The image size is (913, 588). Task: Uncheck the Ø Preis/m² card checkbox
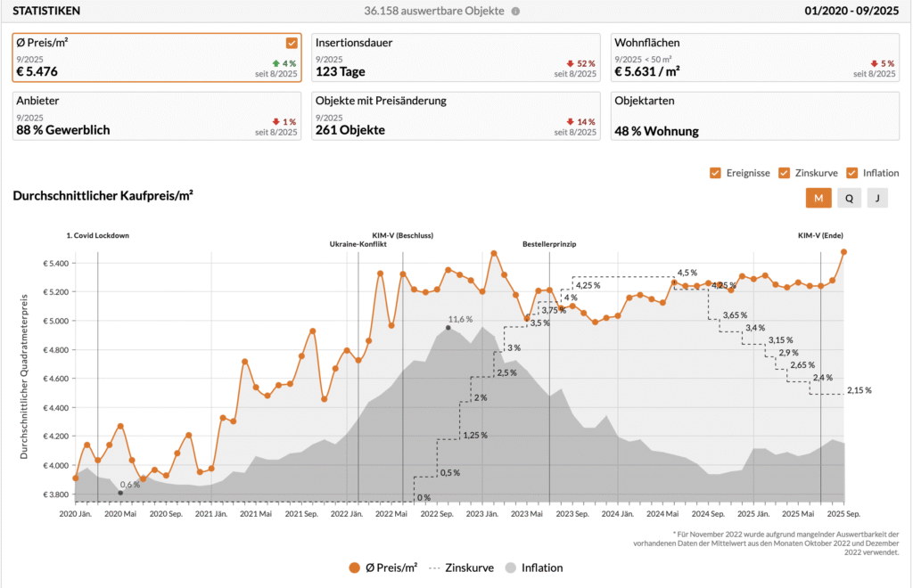[292, 43]
